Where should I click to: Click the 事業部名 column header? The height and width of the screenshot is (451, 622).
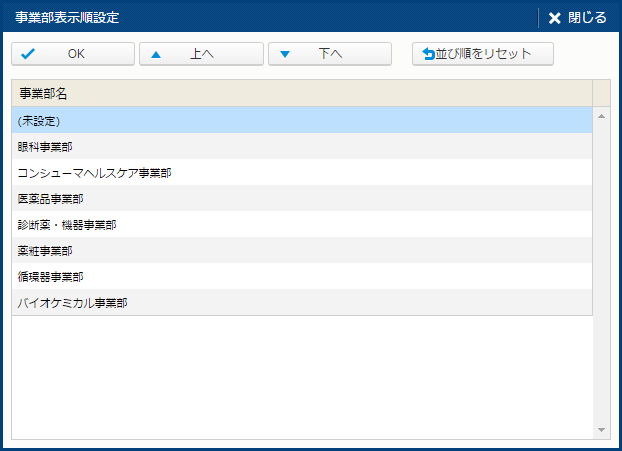pos(300,93)
